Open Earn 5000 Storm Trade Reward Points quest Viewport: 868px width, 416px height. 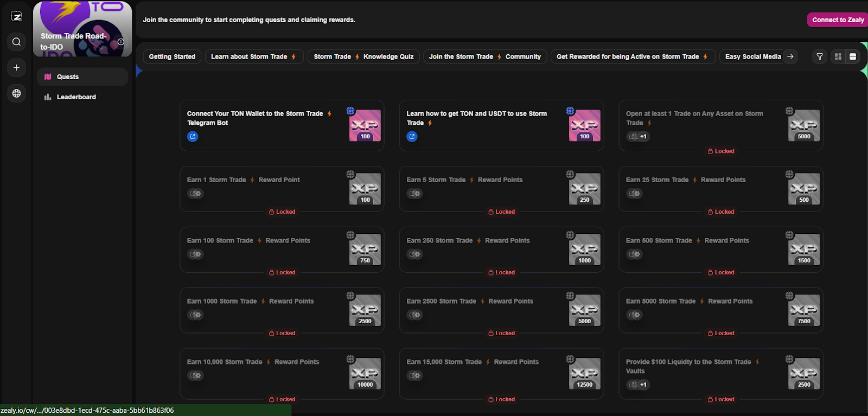tap(690, 302)
